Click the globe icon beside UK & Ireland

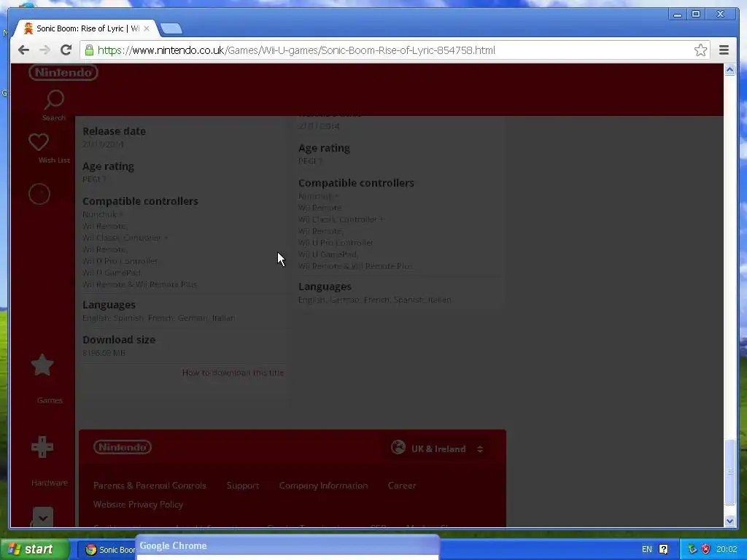tap(398, 447)
